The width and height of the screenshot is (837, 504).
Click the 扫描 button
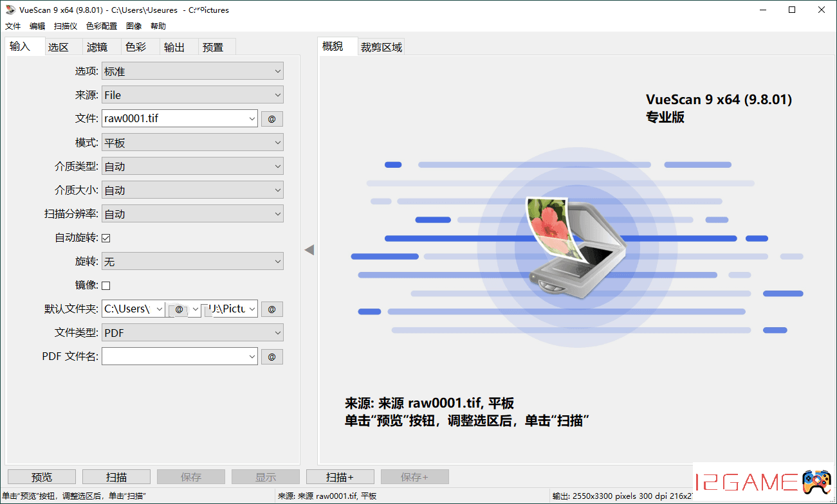pyautogui.click(x=116, y=477)
